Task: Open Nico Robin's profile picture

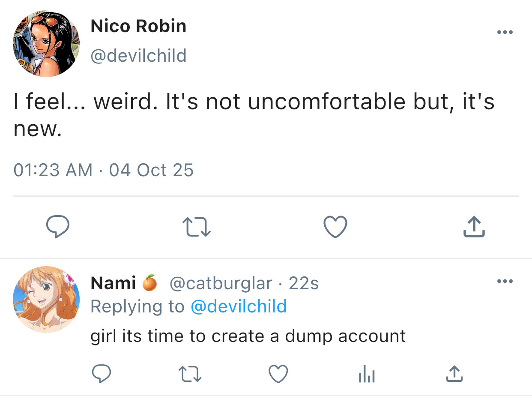Action: (46, 43)
